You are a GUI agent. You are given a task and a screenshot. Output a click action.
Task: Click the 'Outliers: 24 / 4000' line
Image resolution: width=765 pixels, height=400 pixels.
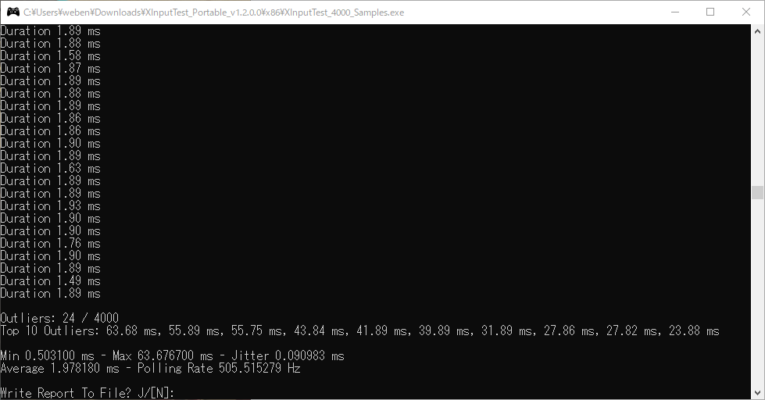point(59,319)
